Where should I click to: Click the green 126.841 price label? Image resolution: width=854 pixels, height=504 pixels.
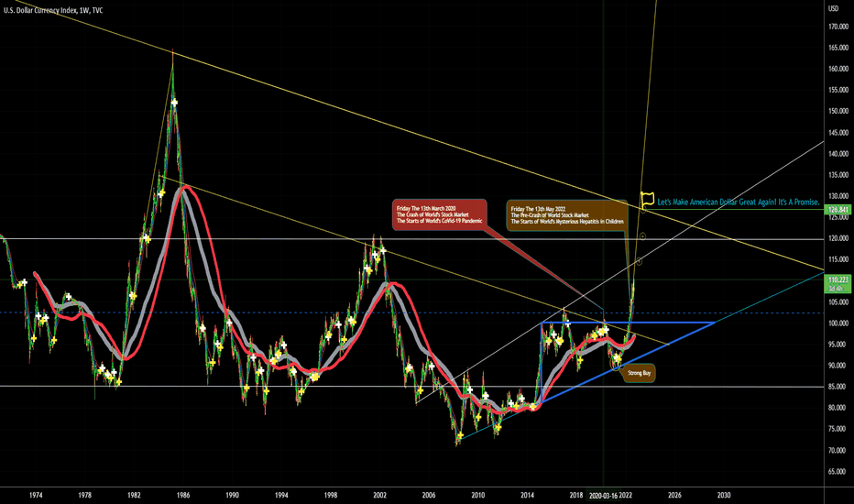point(838,210)
